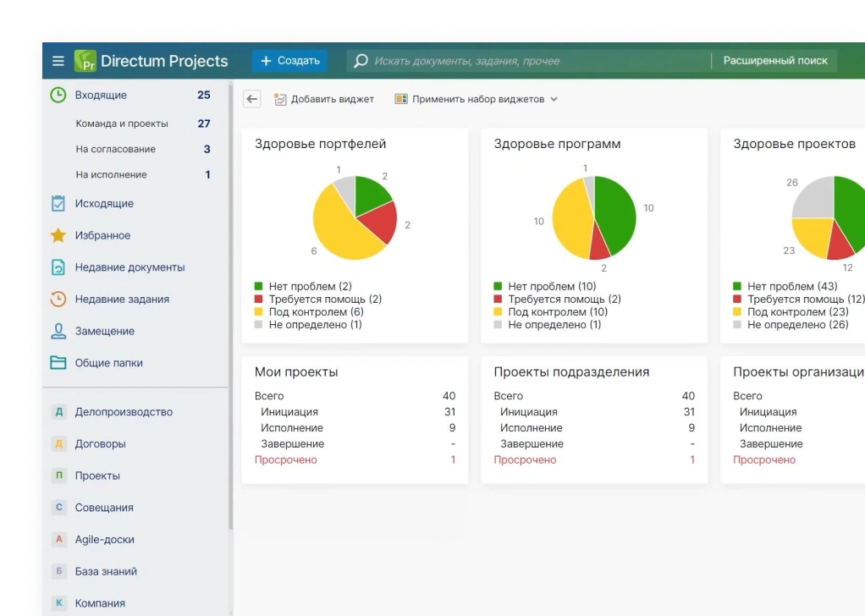Click the back arrow button
This screenshot has height=616, width=865.
(x=252, y=99)
